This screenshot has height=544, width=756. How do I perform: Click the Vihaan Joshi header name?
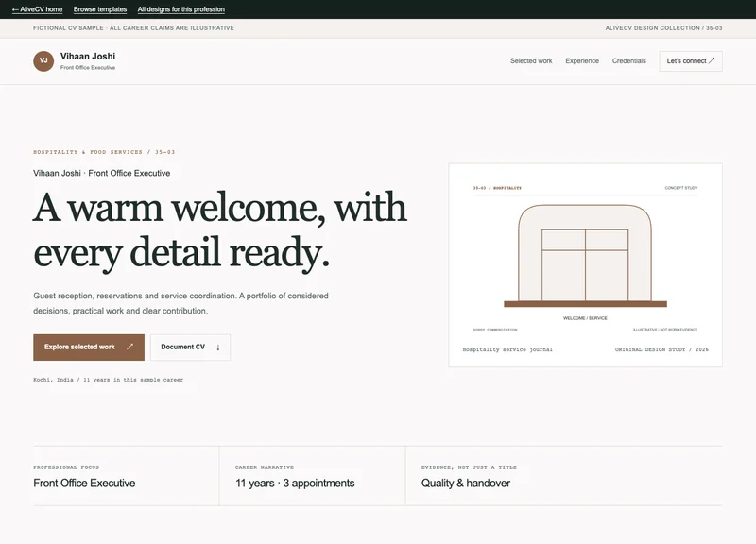click(x=88, y=57)
